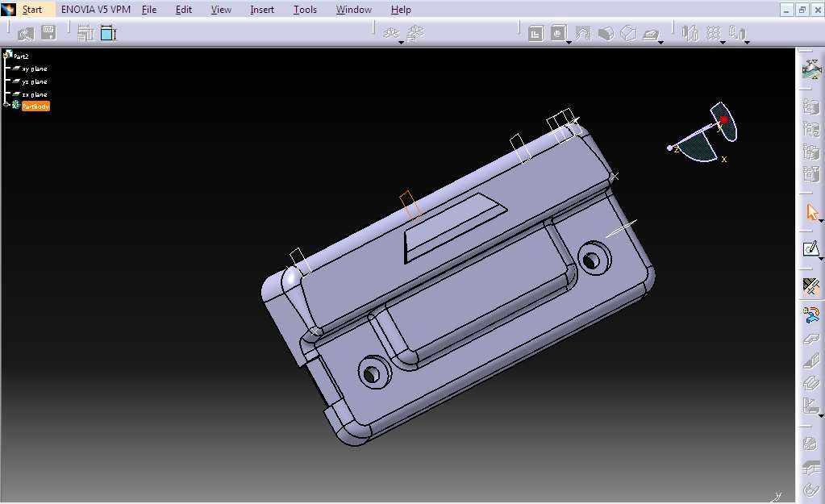
Task: Select the yz plane in the tree
Action: coord(34,81)
